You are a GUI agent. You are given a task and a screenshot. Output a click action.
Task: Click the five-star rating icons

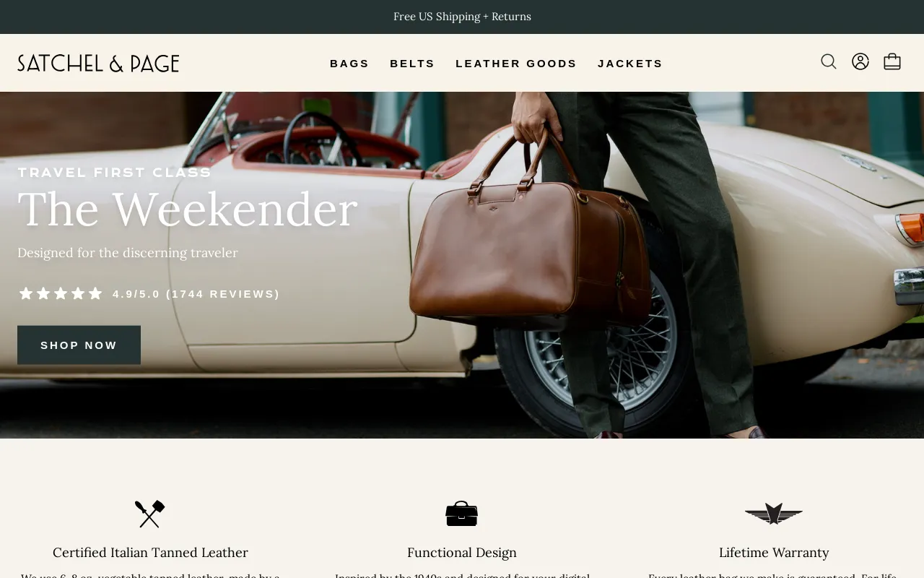click(x=61, y=293)
